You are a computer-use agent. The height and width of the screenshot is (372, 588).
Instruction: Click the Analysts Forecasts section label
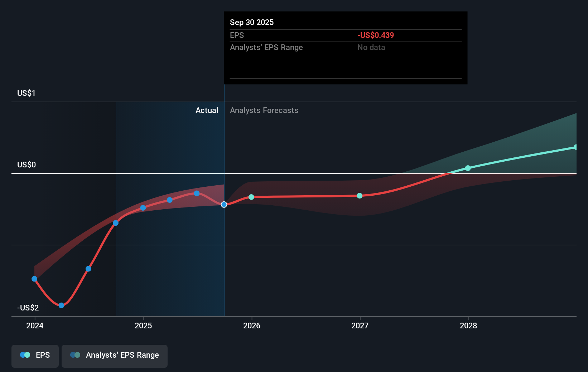(x=264, y=110)
